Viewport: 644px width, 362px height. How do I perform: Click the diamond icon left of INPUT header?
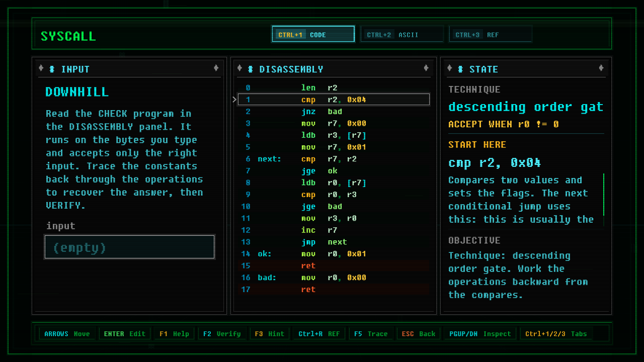[41, 68]
